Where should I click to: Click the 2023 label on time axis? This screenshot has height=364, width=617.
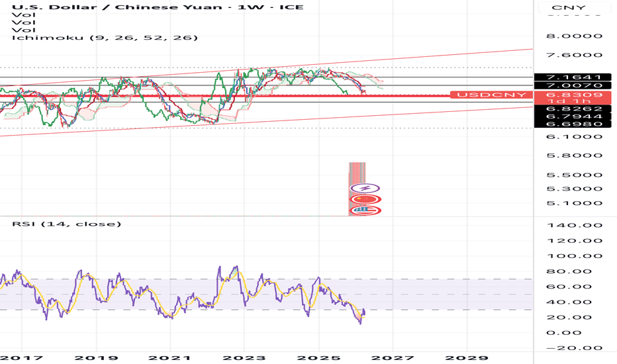pos(244,358)
